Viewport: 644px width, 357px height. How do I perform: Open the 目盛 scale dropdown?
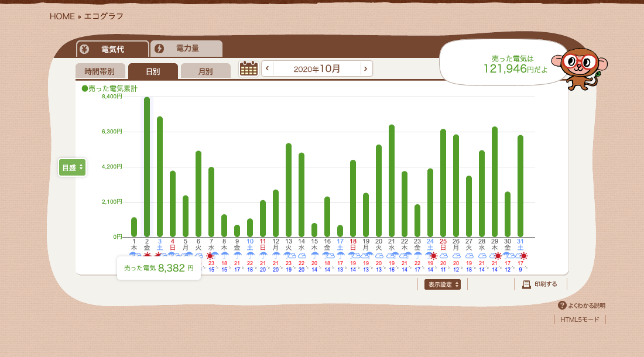pos(72,167)
